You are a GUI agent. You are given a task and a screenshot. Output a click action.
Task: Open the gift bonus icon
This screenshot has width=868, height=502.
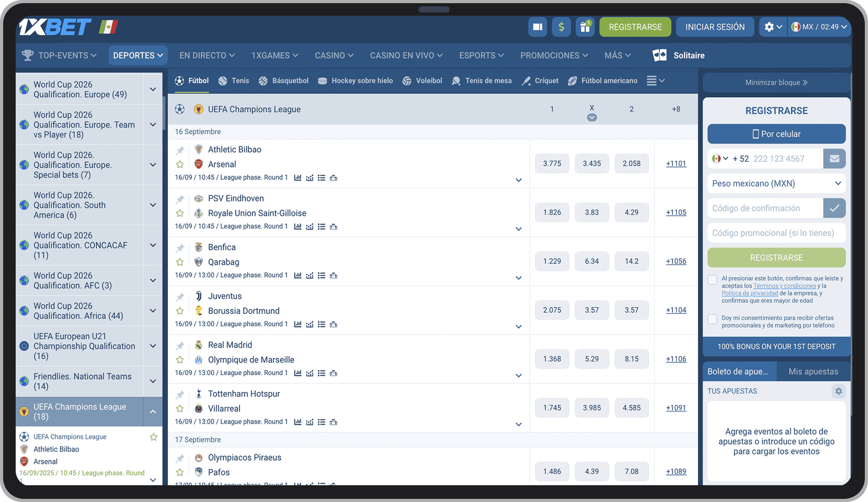click(x=585, y=27)
